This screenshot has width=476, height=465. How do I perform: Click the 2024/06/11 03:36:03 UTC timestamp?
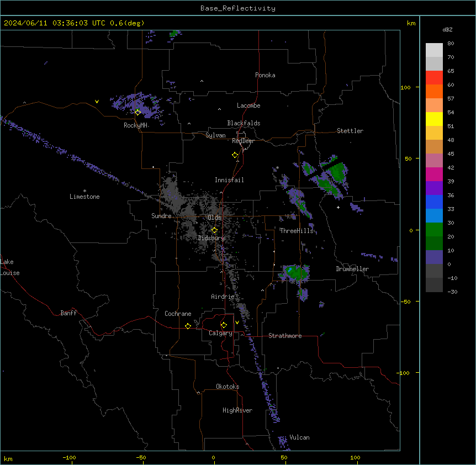click(x=54, y=23)
